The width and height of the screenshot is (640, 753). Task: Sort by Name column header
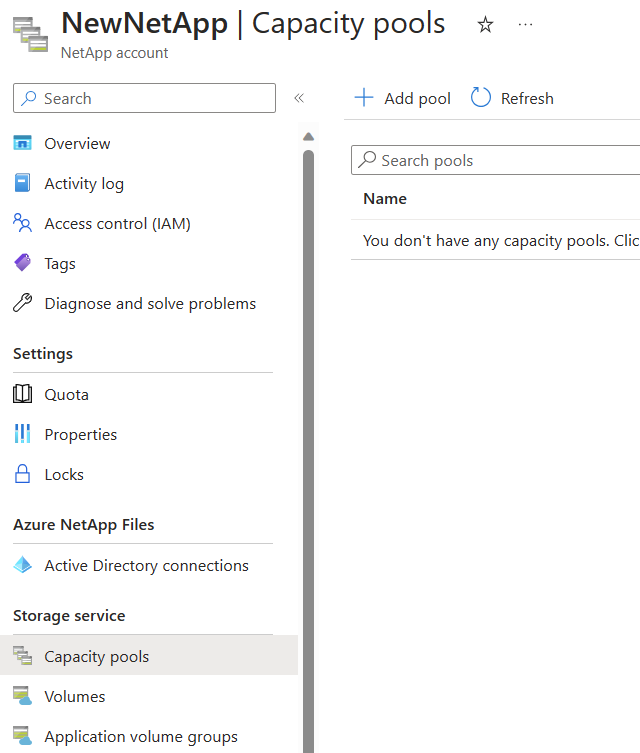click(385, 199)
